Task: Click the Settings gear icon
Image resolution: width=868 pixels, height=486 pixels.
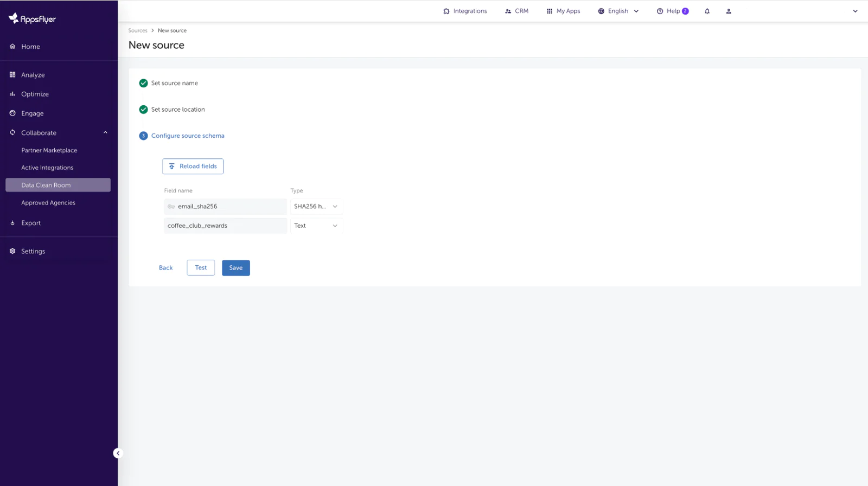Action: pyautogui.click(x=12, y=251)
